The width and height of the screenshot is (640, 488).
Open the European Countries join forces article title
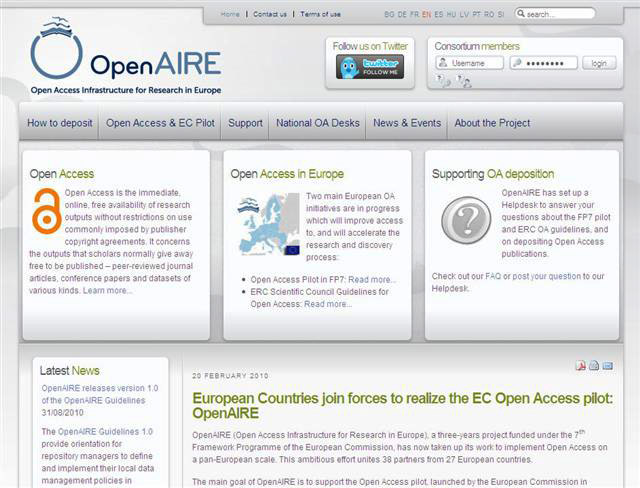pyautogui.click(x=402, y=406)
